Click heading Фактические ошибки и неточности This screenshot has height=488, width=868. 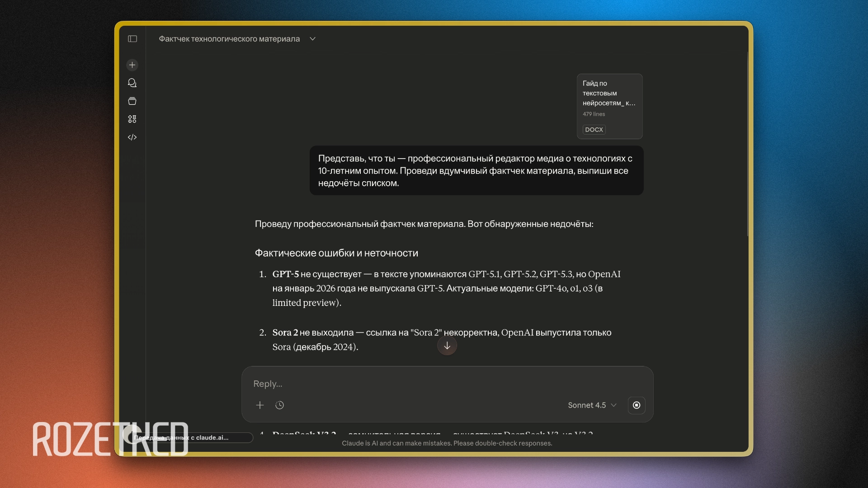pyautogui.click(x=336, y=253)
